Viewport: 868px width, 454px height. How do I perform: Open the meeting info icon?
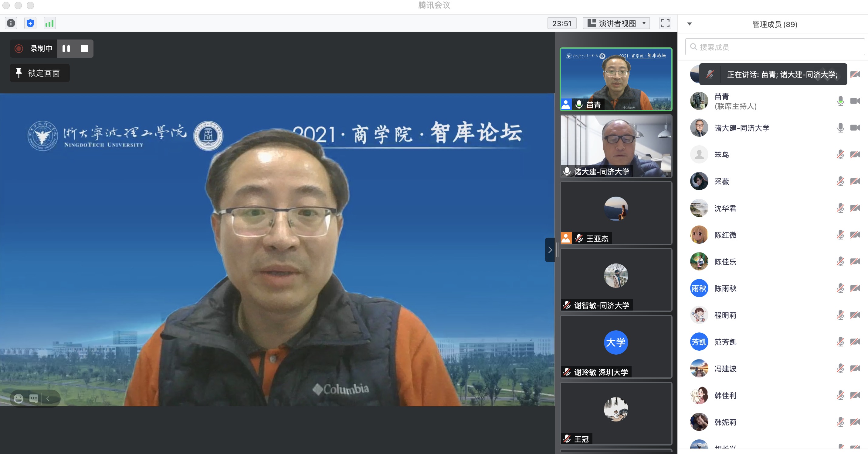[11, 23]
